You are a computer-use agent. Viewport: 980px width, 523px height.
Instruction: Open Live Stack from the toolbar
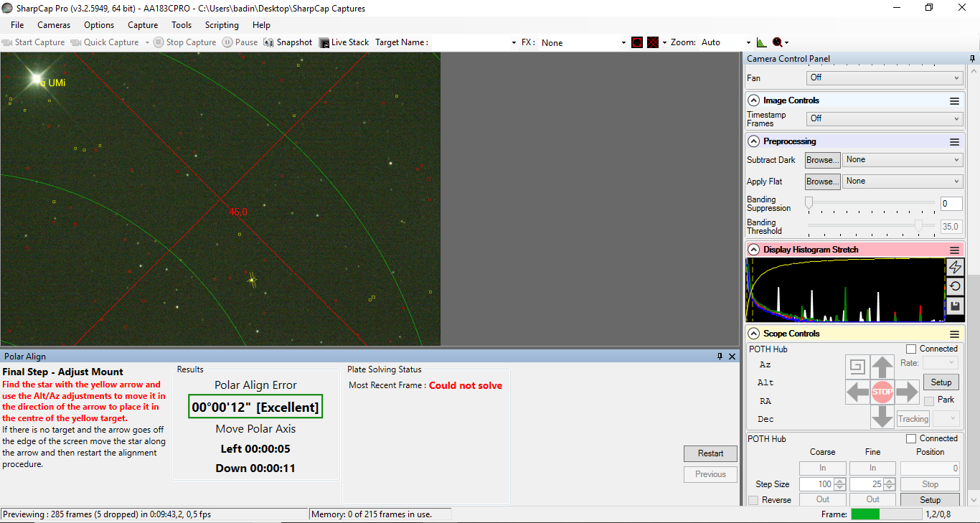coord(344,42)
